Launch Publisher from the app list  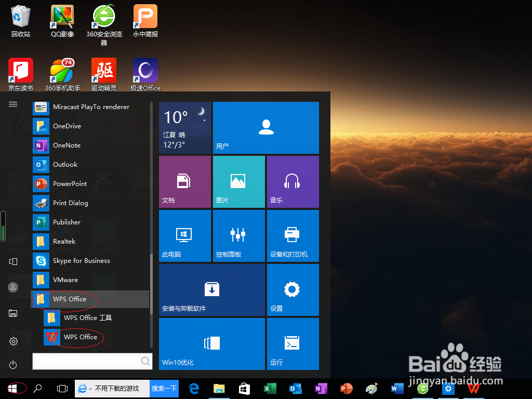(x=91, y=222)
